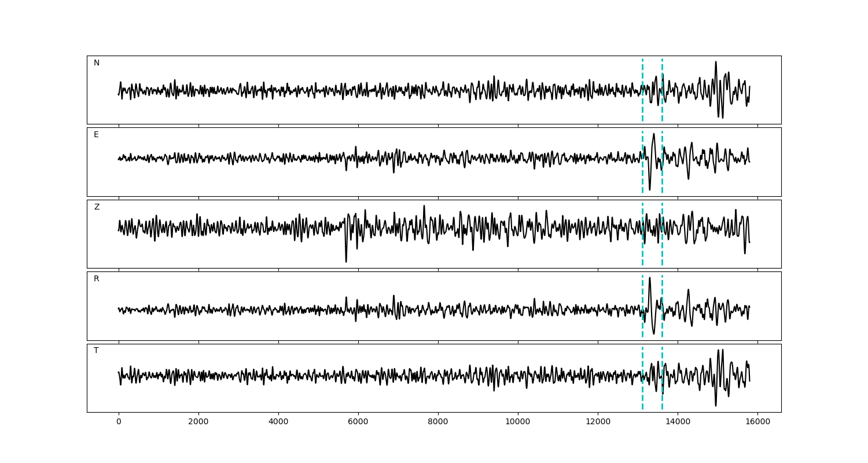Select the Z component panel label
Image resolution: width=868 pixels, height=463 pixels.
(97, 207)
